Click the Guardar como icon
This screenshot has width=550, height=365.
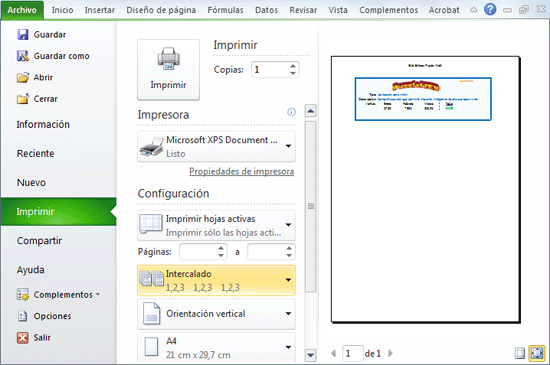click(23, 56)
